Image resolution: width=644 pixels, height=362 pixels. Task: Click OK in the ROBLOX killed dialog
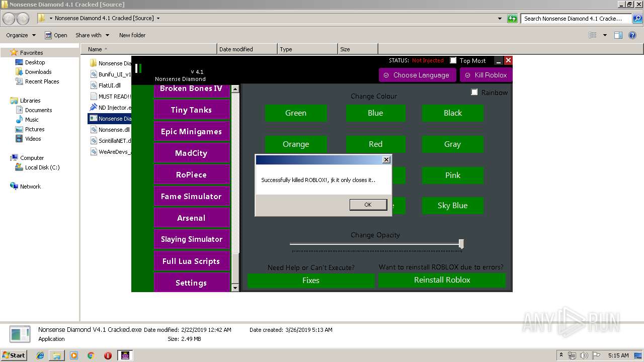click(x=368, y=205)
